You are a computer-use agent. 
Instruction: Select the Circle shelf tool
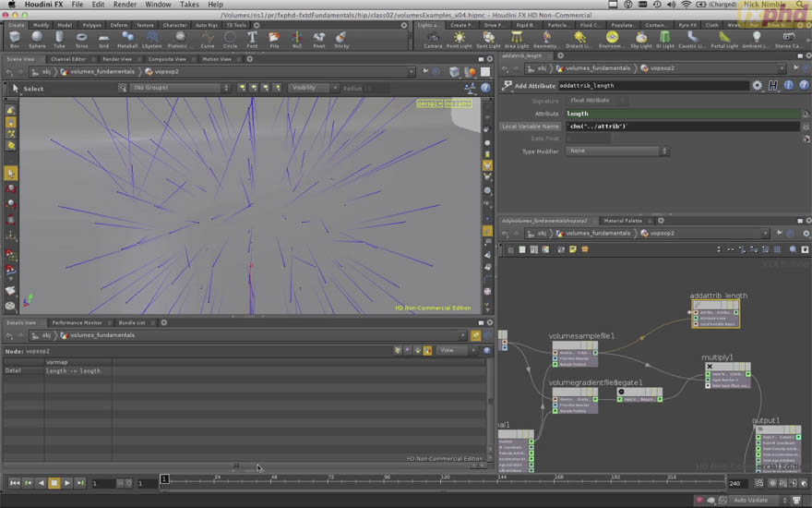[x=230, y=39]
